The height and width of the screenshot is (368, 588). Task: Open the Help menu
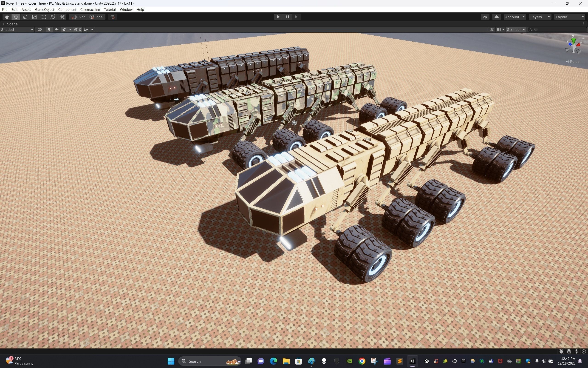click(140, 9)
